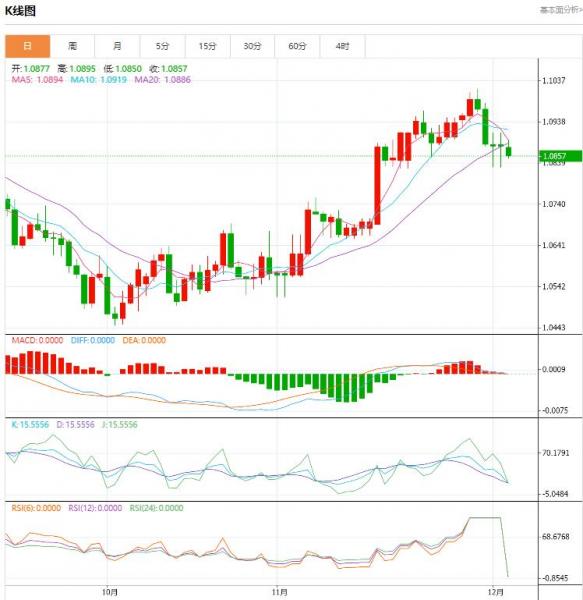Click the RSI(6) indicator label
Viewport: 583px width, 600px height.
pyautogui.click(x=36, y=508)
